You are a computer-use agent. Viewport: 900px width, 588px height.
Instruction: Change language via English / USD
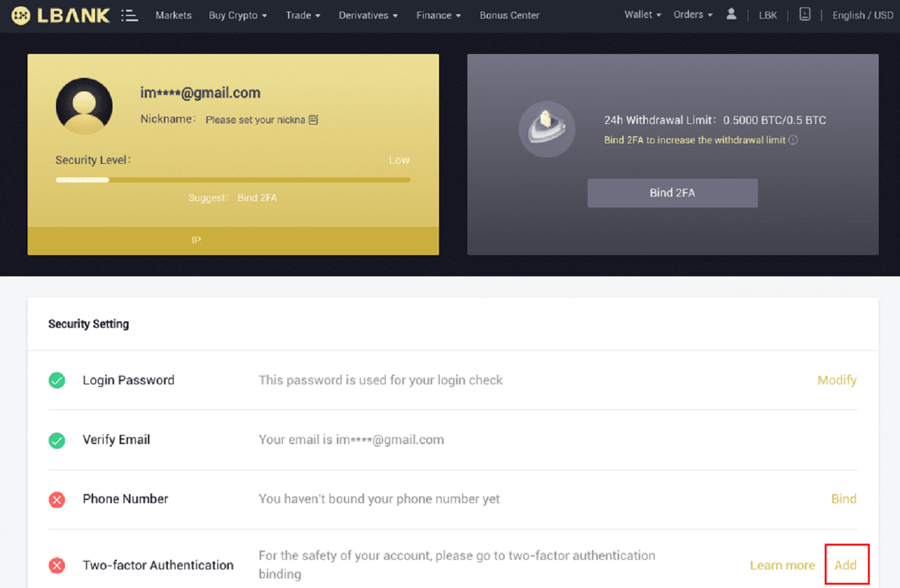863,15
